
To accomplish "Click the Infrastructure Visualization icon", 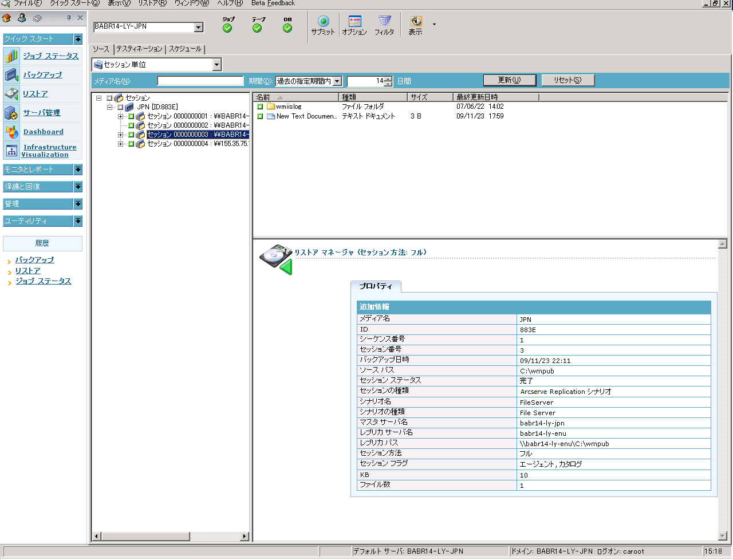I will (x=11, y=151).
